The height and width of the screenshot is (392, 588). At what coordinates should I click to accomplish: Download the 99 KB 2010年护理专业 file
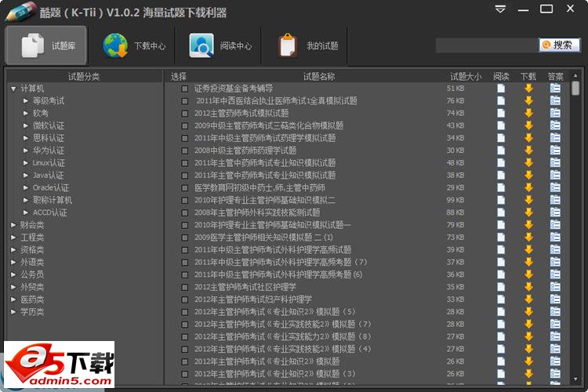click(x=528, y=200)
